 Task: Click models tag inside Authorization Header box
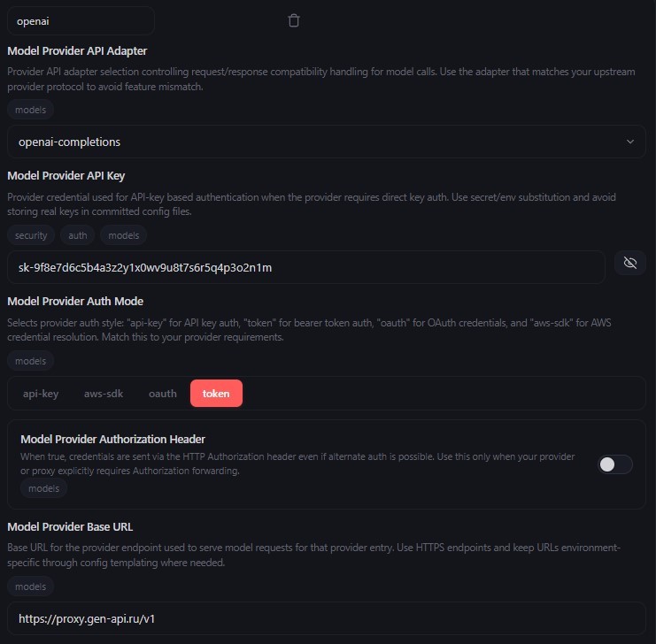click(43, 488)
